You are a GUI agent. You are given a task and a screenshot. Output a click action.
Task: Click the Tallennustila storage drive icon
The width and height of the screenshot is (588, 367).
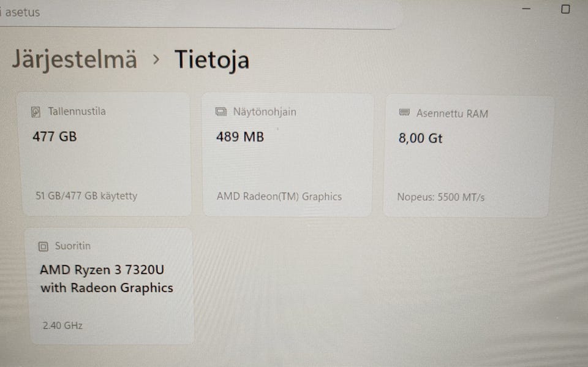(36, 112)
